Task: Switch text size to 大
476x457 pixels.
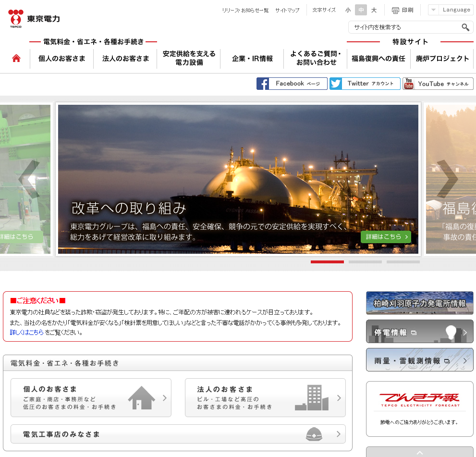Action: click(x=373, y=10)
